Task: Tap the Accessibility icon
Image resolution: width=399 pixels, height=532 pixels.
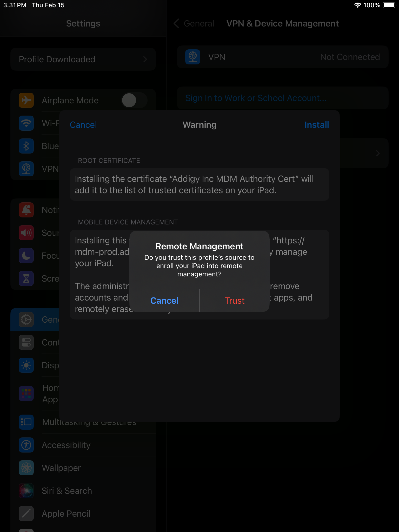Action: point(26,445)
